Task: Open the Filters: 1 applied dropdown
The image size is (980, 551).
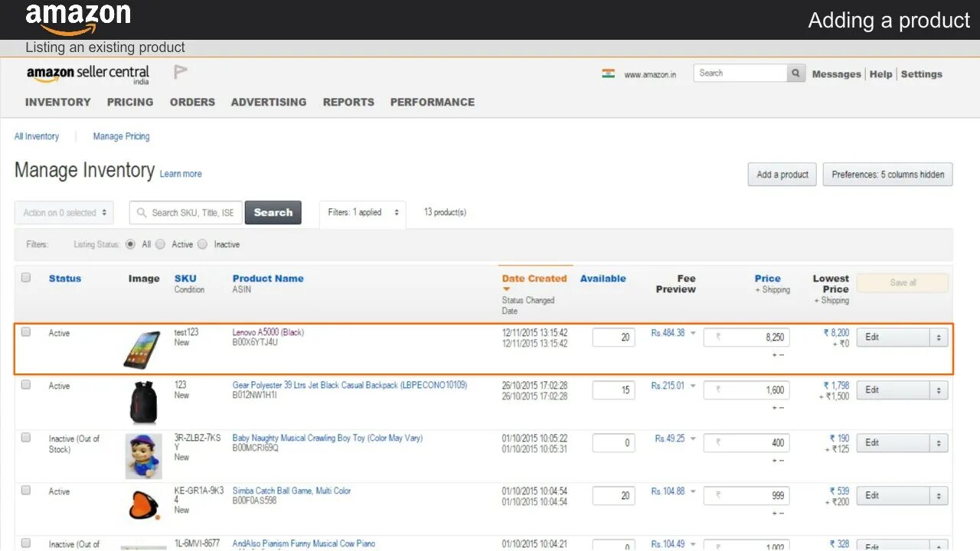Action: (x=363, y=213)
